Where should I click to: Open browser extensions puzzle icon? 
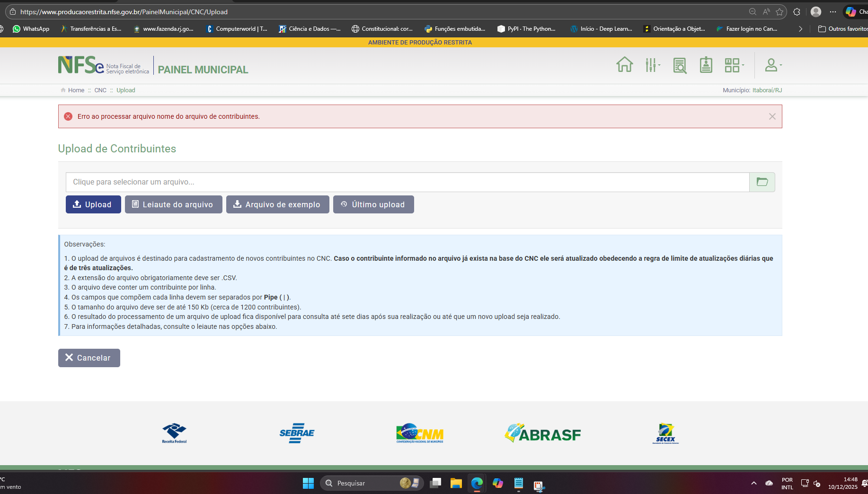[x=797, y=12]
